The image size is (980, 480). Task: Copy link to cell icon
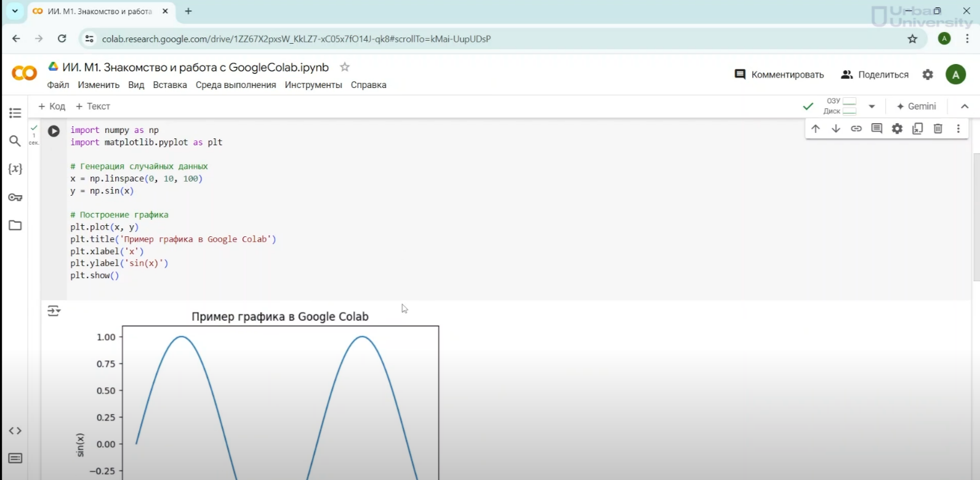[x=856, y=129]
